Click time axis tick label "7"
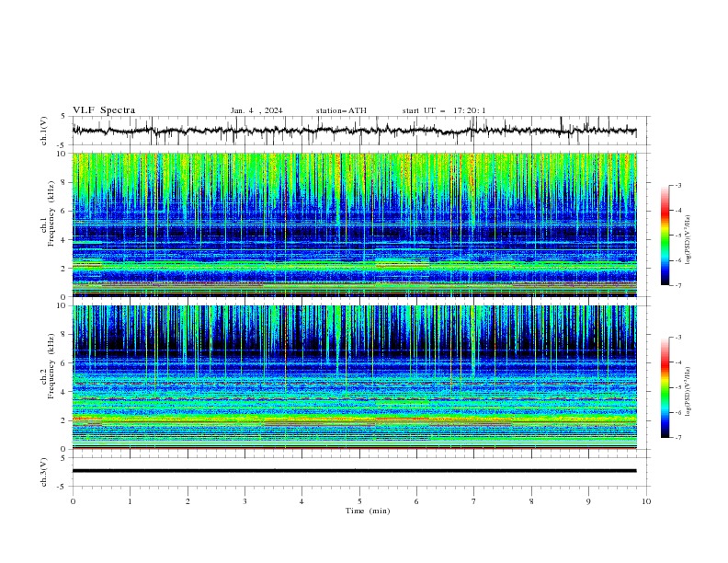 [473, 501]
